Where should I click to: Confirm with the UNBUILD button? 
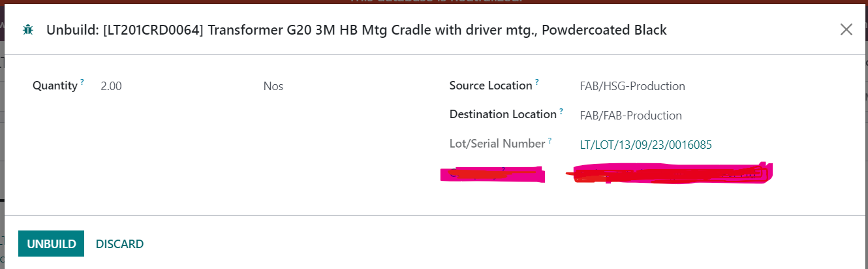click(51, 244)
